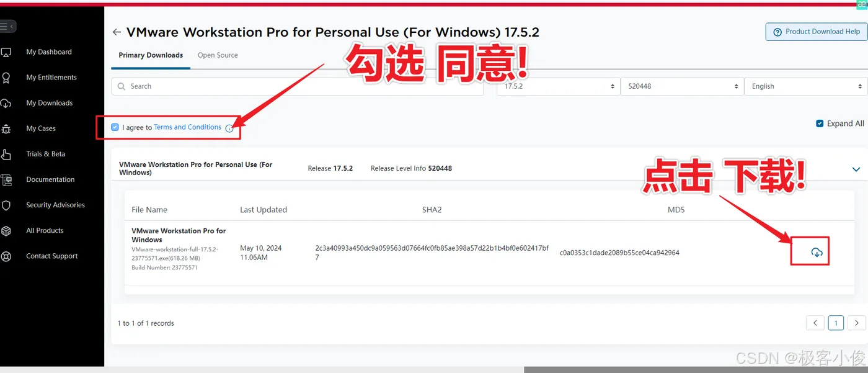The image size is (868, 373).
Task: Open the 520448 release level dropdown
Action: tap(682, 86)
